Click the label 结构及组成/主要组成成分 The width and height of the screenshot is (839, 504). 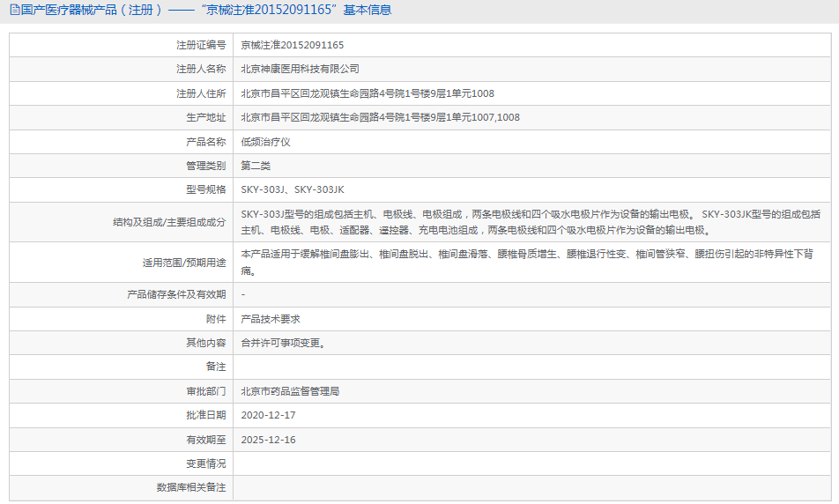pos(169,222)
